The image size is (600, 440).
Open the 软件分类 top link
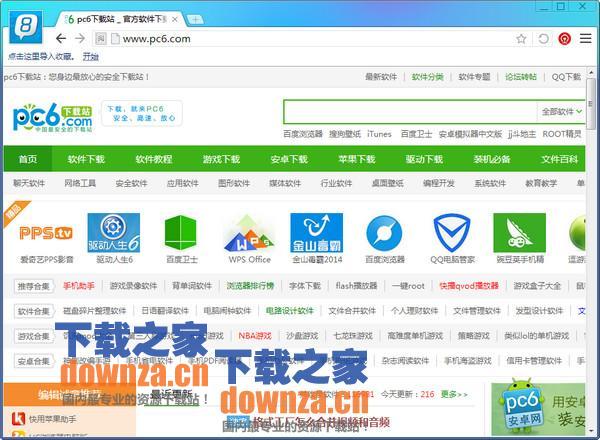point(427,77)
